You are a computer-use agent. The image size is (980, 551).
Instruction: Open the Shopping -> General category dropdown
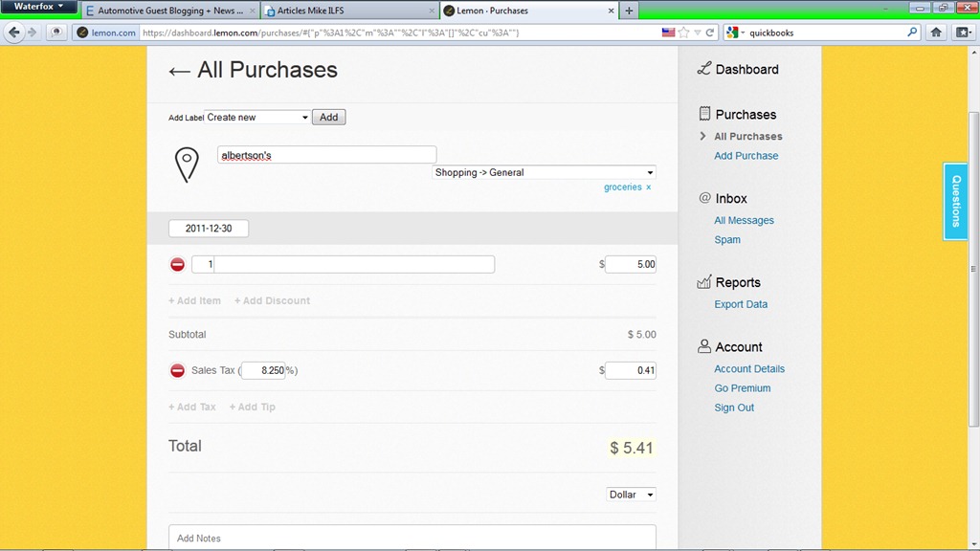pos(544,172)
